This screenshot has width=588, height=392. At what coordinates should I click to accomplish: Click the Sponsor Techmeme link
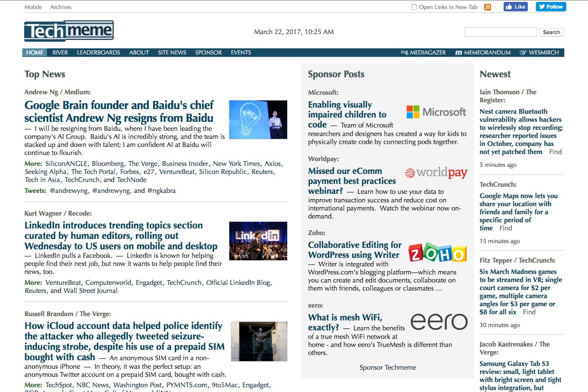[388, 367]
